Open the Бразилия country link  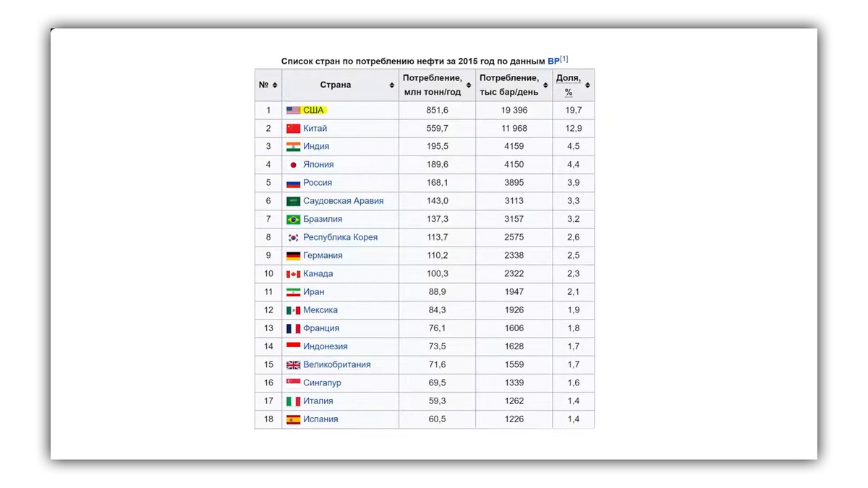pos(323,219)
